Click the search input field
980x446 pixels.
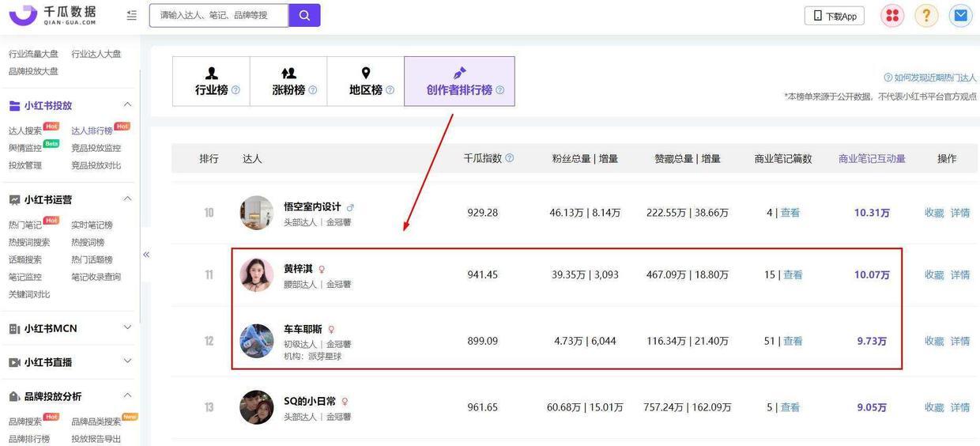219,15
